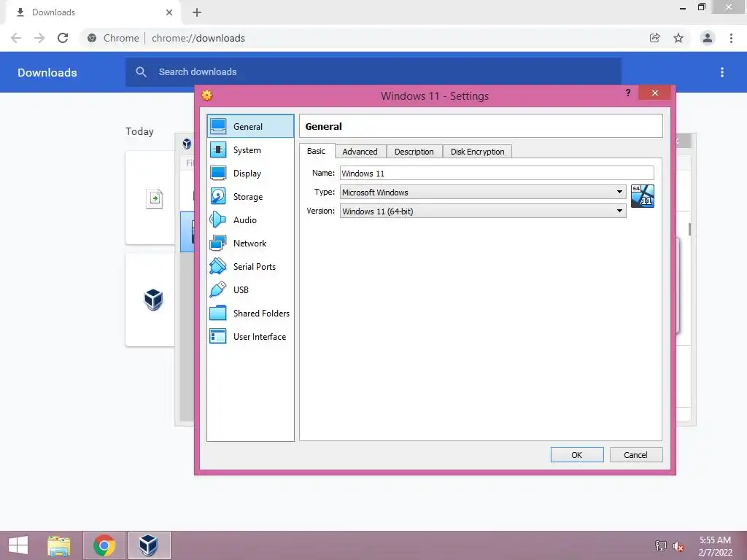Open the Windows Start button

tap(18, 545)
